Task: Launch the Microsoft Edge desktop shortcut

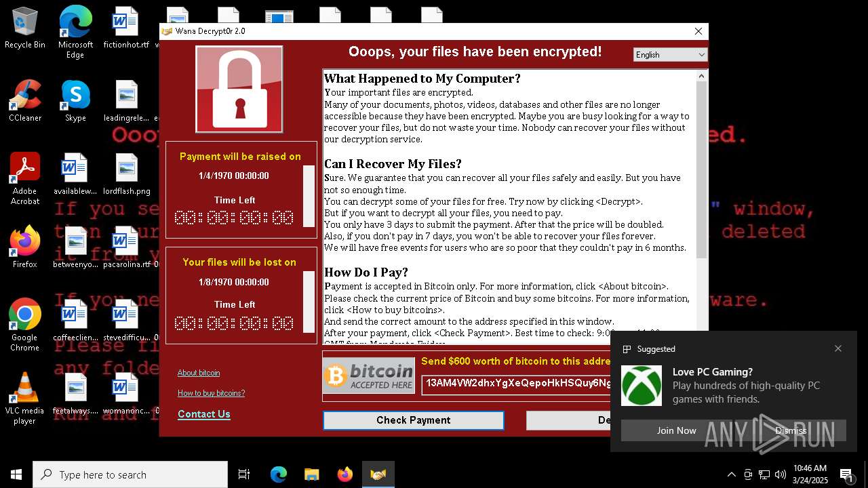Action: 75,32
